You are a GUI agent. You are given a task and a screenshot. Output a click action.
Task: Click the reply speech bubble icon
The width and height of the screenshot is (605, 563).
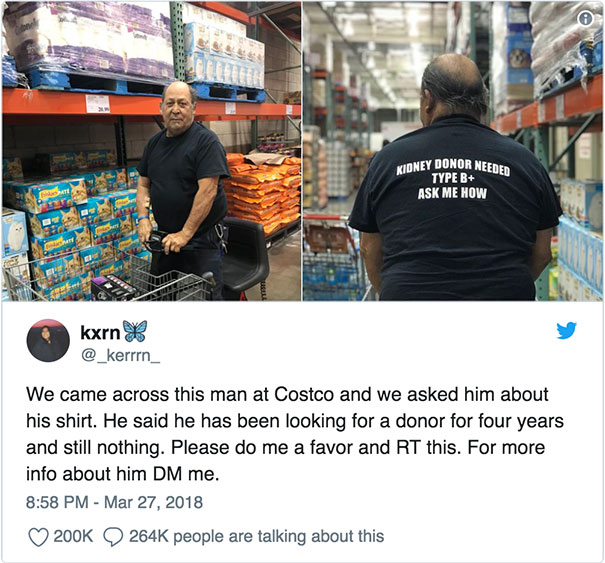(x=113, y=537)
